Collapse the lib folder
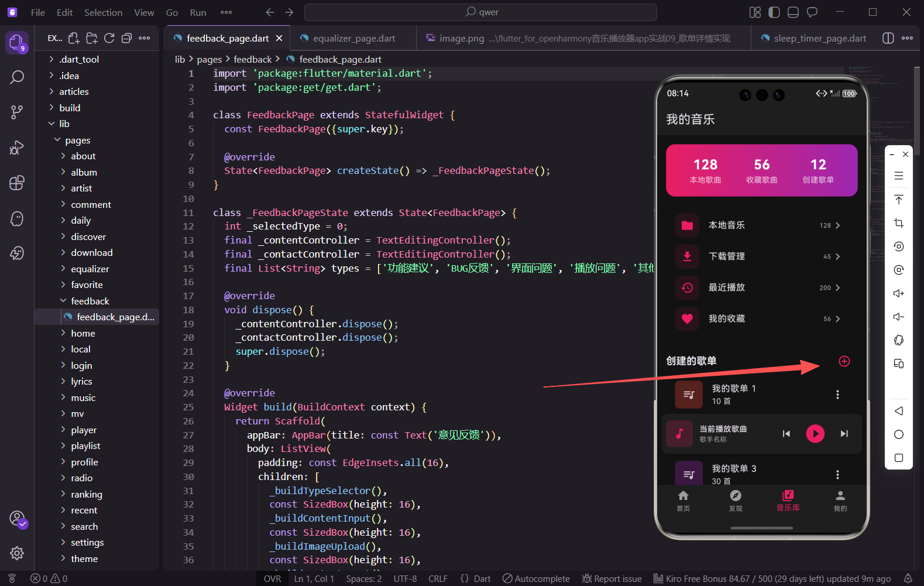This screenshot has height=586, width=924. point(97,124)
